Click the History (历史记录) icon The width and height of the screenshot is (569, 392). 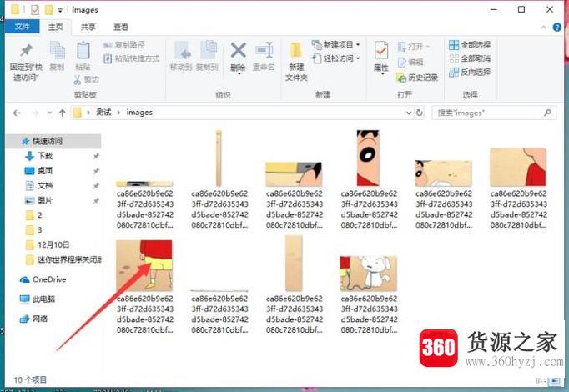[401, 78]
